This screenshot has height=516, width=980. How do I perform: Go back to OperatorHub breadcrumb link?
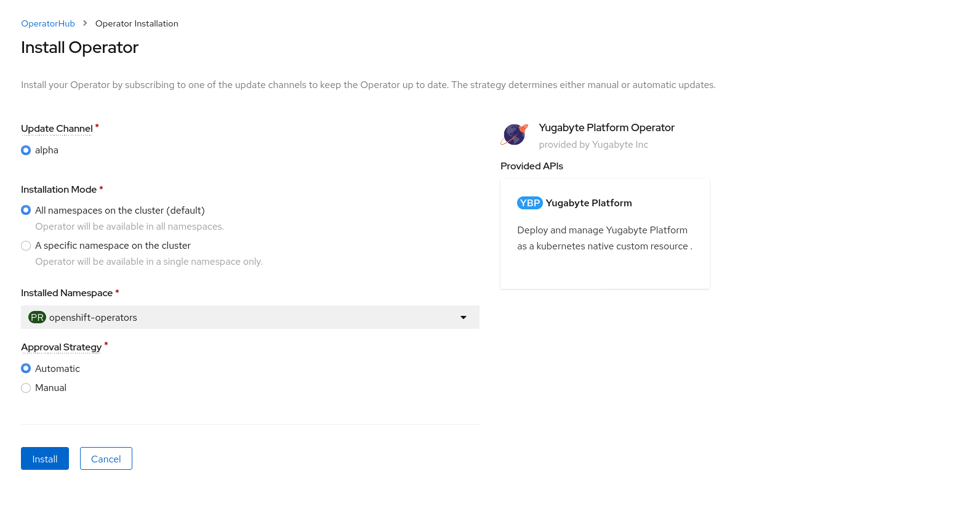point(48,23)
